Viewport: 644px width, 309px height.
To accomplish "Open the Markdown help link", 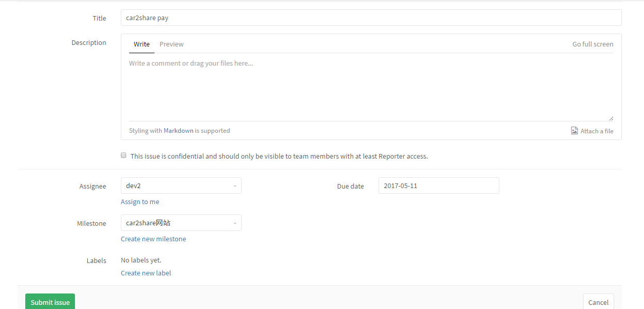I will coord(178,131).
